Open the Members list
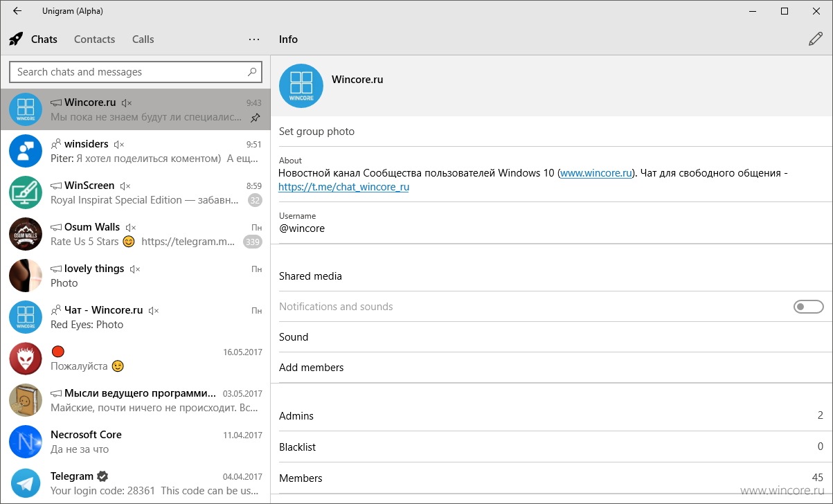The height and width of the screenshot is (504, 833). [552, 478]
